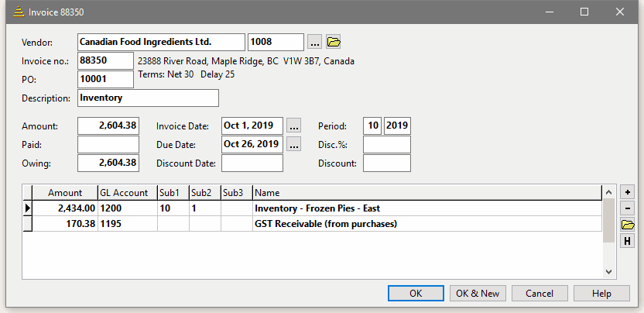
Task: Click into the Discount Date field
Action: coord(252,163)
